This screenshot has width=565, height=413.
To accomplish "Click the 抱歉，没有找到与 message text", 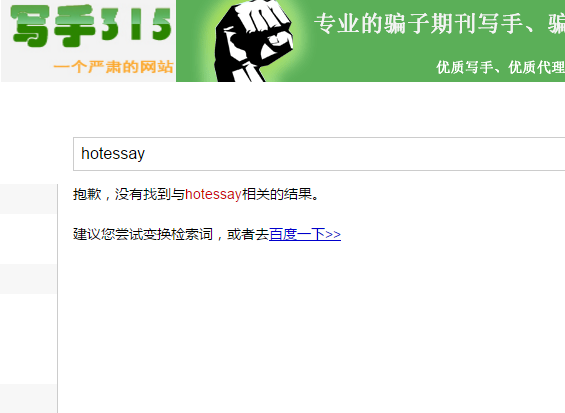I will (129, 194).
